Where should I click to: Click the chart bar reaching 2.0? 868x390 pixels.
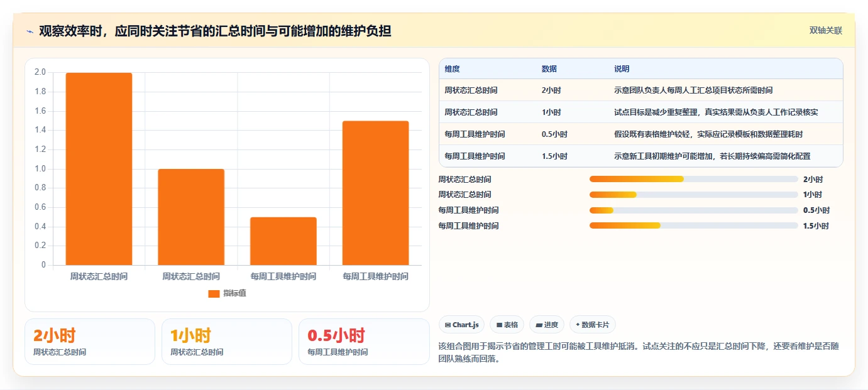tap(99, 169)
